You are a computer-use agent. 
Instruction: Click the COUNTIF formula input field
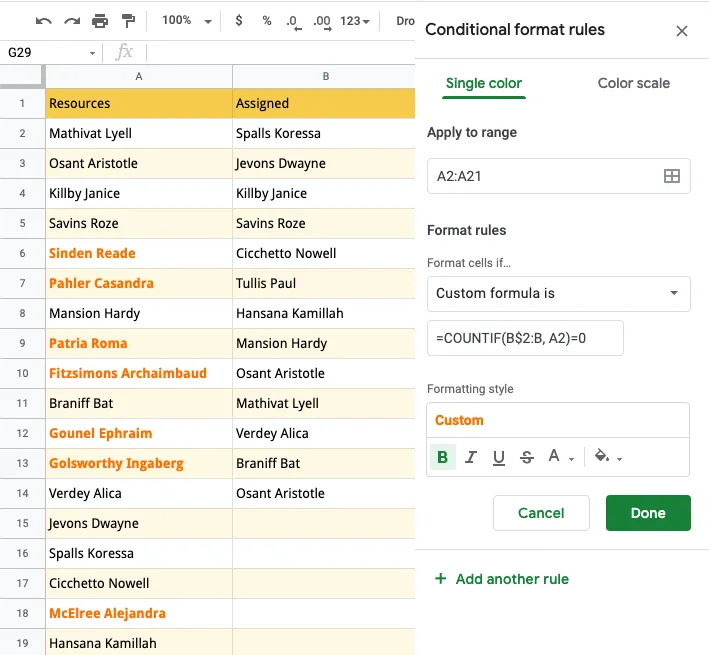(x=525, y=338)
